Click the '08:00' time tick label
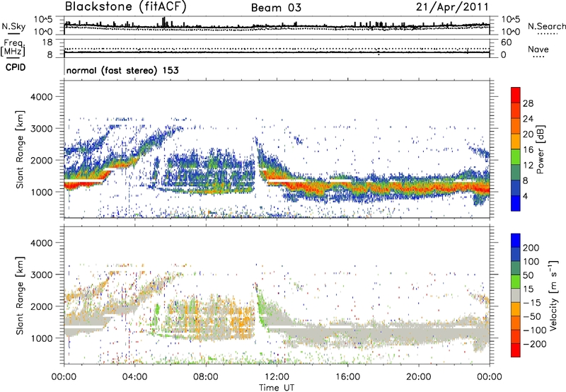Image resolution: width=566 pixels, height=392 pixels. coord(206,377)
